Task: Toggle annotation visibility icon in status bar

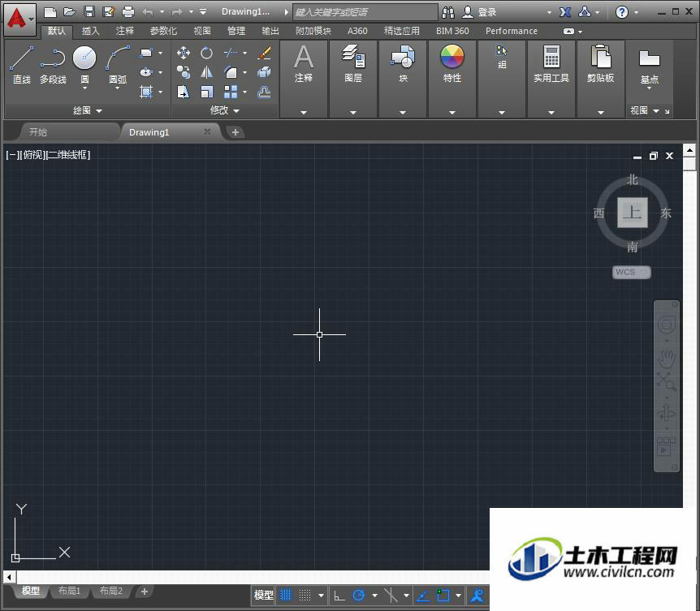Action: pyautogui.click(x=477, y=595)
